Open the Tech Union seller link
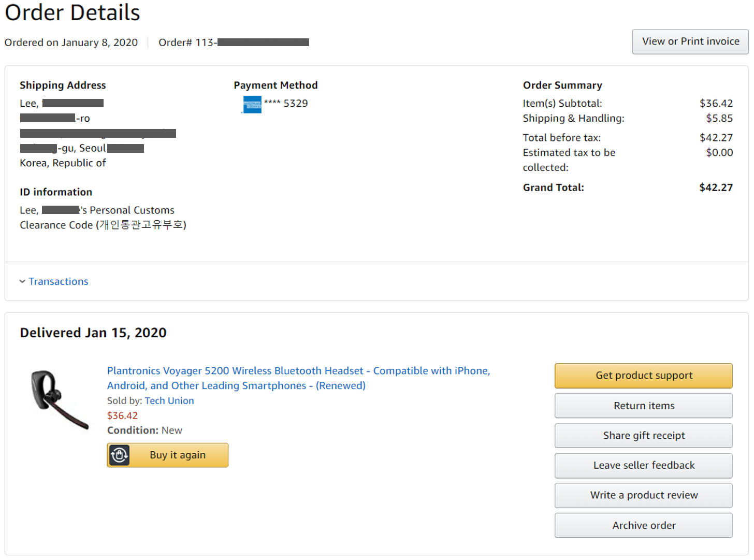 point(169,400)
